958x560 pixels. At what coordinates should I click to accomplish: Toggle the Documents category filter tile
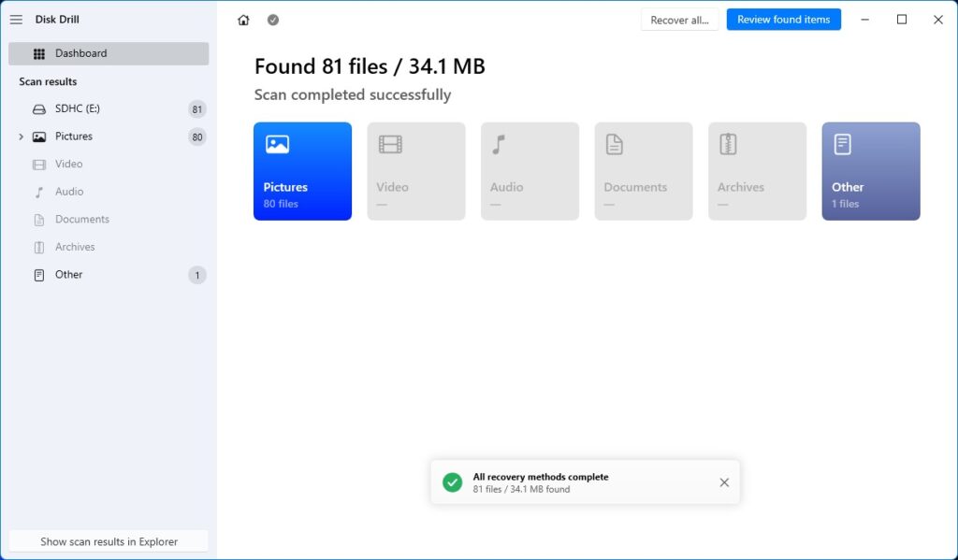pos(643,171)
